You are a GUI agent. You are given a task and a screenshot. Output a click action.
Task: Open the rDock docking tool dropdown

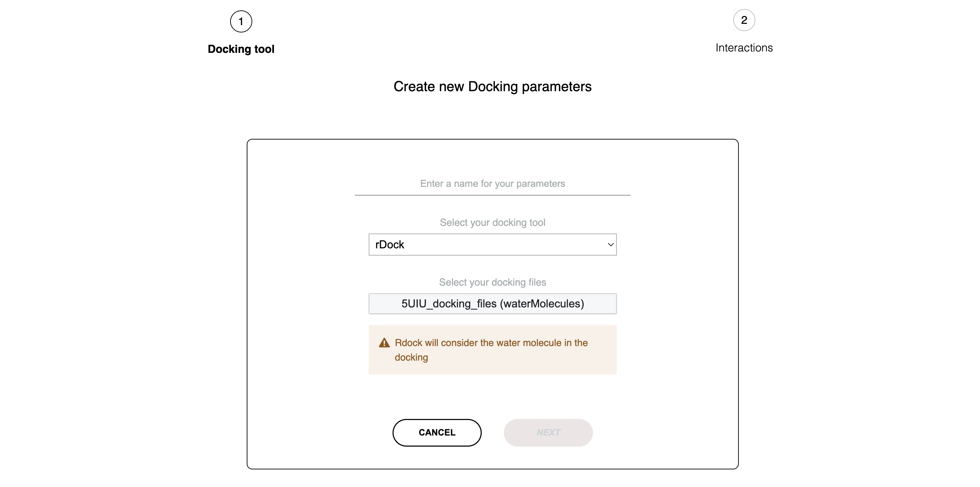click(492, 245)
